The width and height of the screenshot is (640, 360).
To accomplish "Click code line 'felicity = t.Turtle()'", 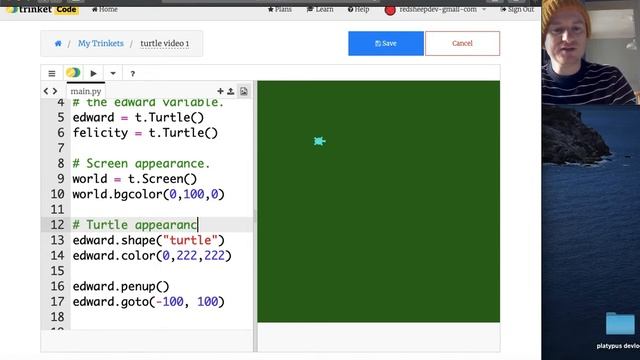I will tap(145, 133).
